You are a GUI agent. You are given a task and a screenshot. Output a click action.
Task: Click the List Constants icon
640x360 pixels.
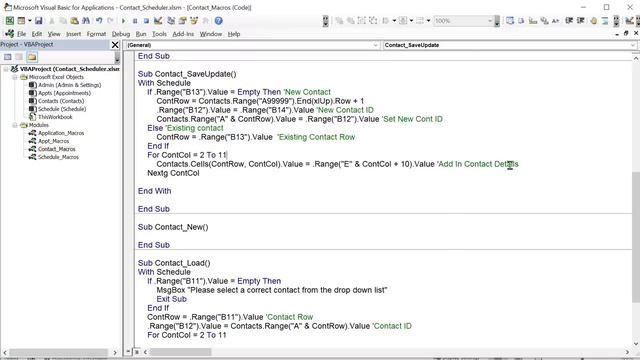pyautogui.click(x=521, y=21)
